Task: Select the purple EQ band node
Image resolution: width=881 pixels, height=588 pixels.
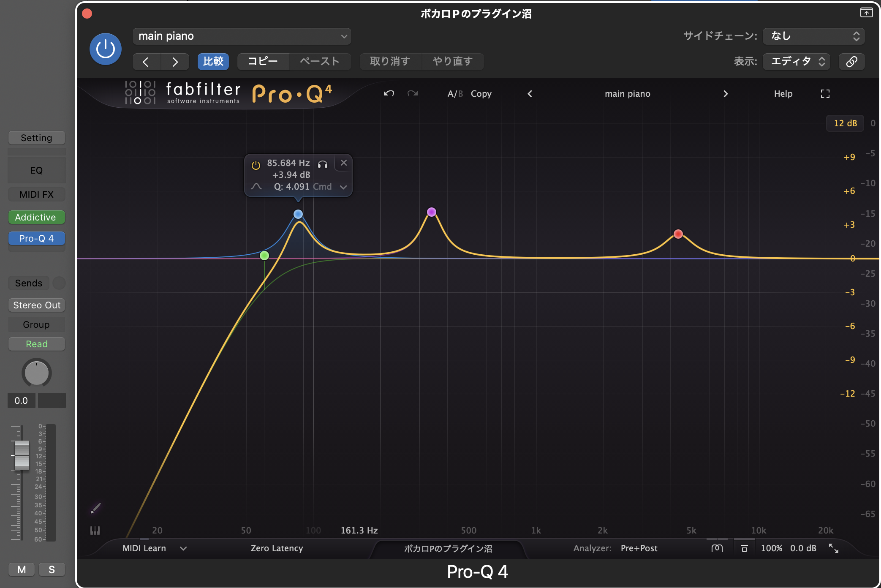Action: point(431,212)
